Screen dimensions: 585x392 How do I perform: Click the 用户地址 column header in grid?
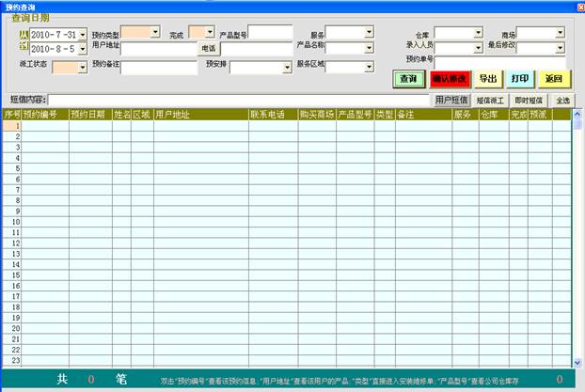pyautogui.click(x=201, y=115)
